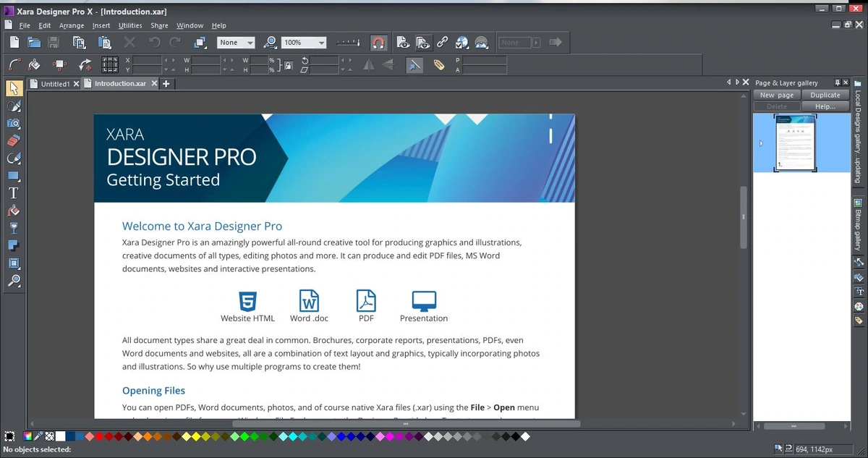The width and height of the screenshot is (868, 458).
Task: Click the previous tab left-arrow near gallery
Action: click(729, 83)
